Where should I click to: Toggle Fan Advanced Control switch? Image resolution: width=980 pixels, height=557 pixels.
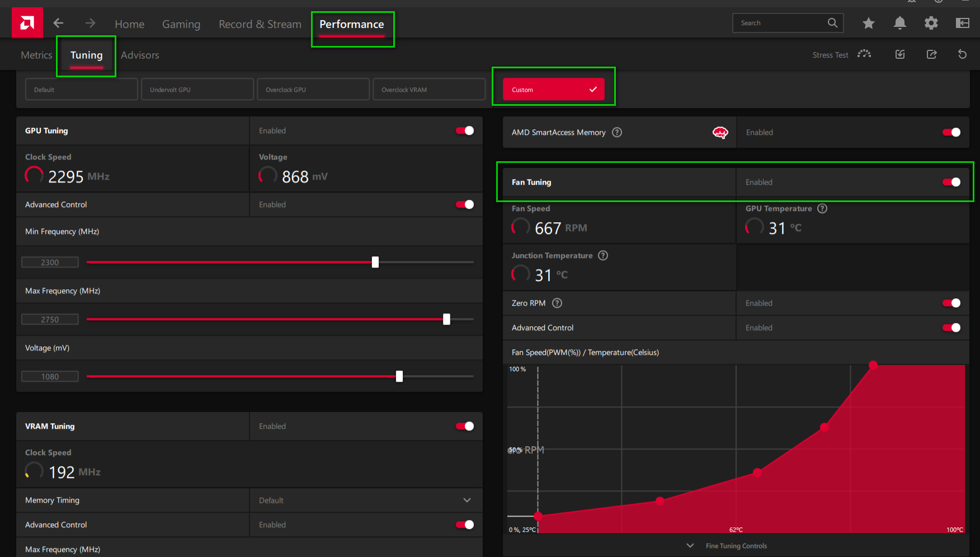coord(951,328)
